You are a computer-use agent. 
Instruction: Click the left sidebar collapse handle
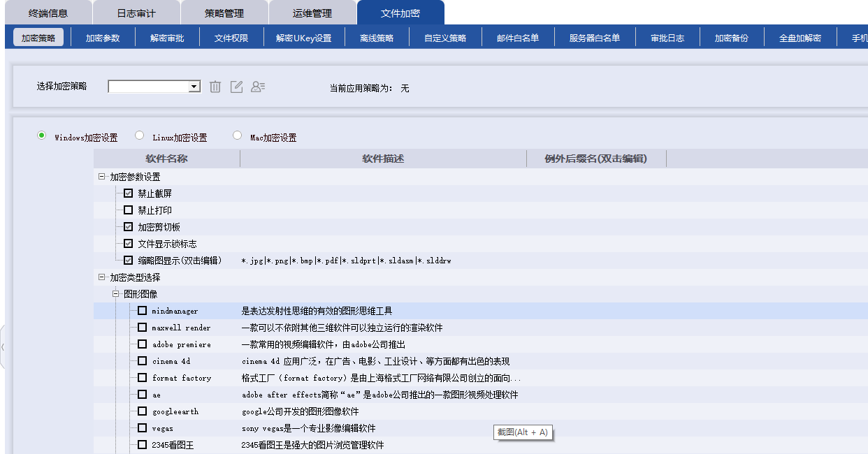point(3,346)
